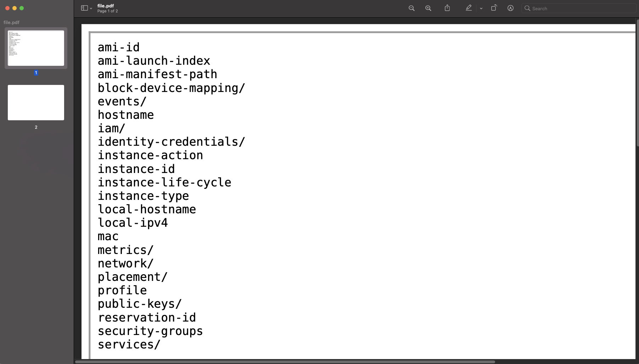This screenshot has width=639, height=364.
Task: Open the title bar chevron next to file.pdf
Action: (91, 9)
